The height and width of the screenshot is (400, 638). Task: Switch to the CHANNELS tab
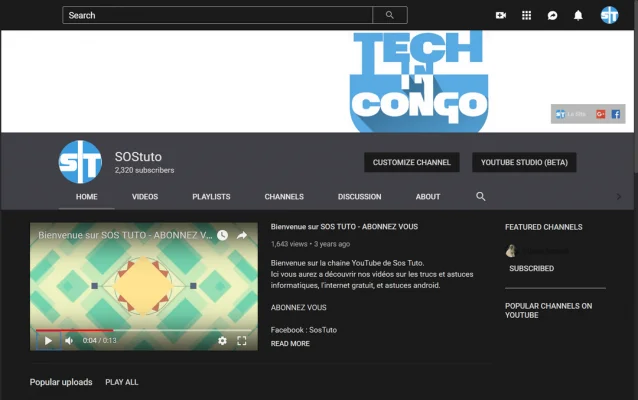pos(284,197)
